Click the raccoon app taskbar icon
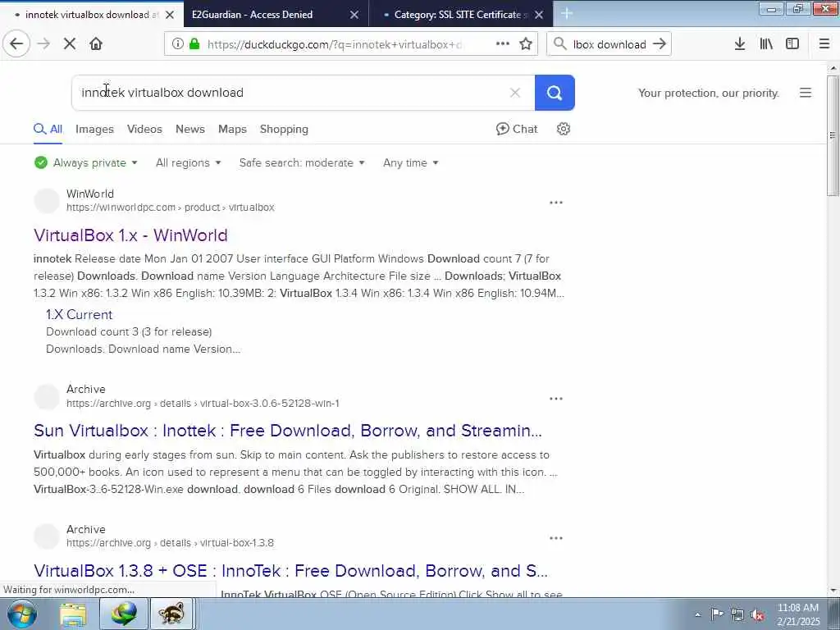840x630 pixels. click(171, 614)
